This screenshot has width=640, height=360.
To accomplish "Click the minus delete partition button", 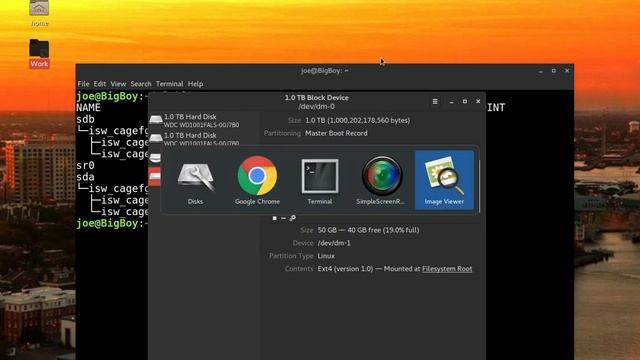I will pyautogui.click(x=284, y=218).
